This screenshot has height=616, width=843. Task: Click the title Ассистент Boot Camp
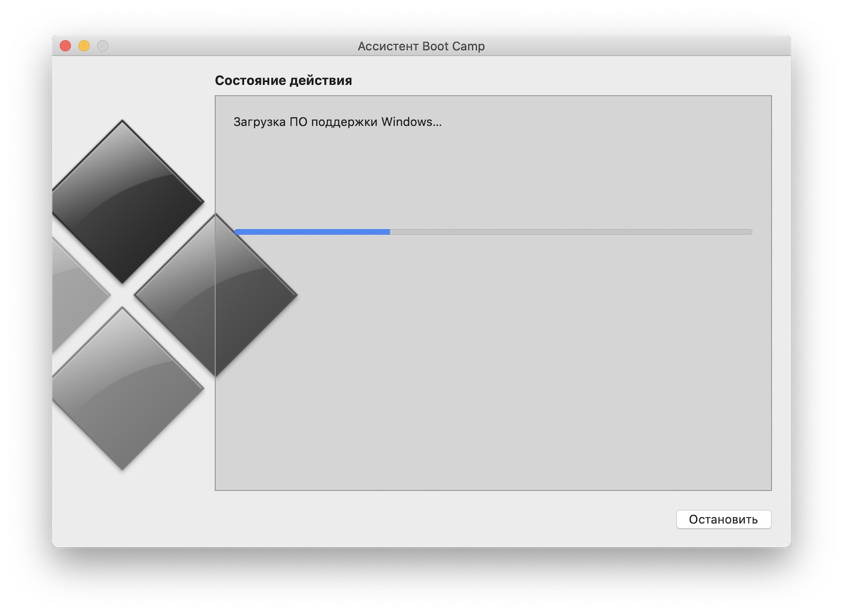pyautogui.click(x=421, y=46)
